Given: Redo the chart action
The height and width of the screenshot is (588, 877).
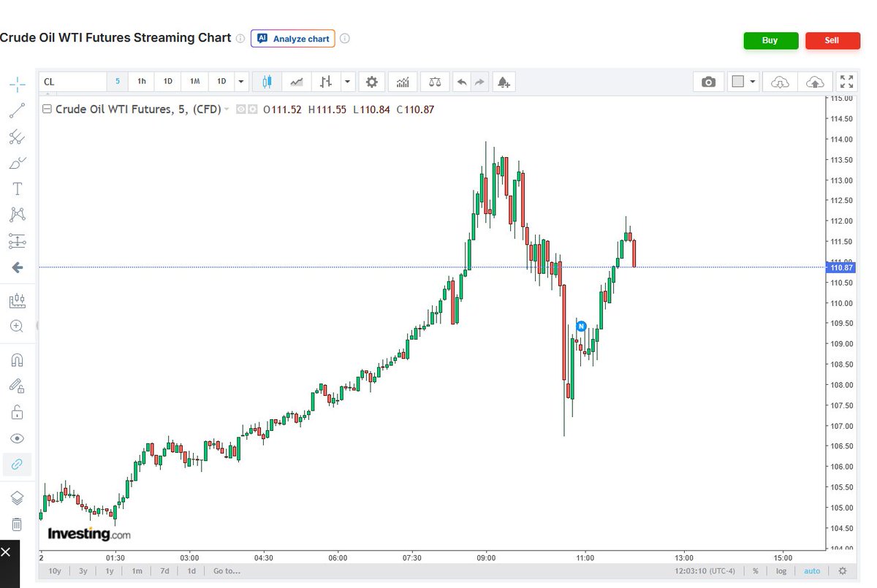Looking at the screenshot, I should pyautogui.click(x=479, y=82).
